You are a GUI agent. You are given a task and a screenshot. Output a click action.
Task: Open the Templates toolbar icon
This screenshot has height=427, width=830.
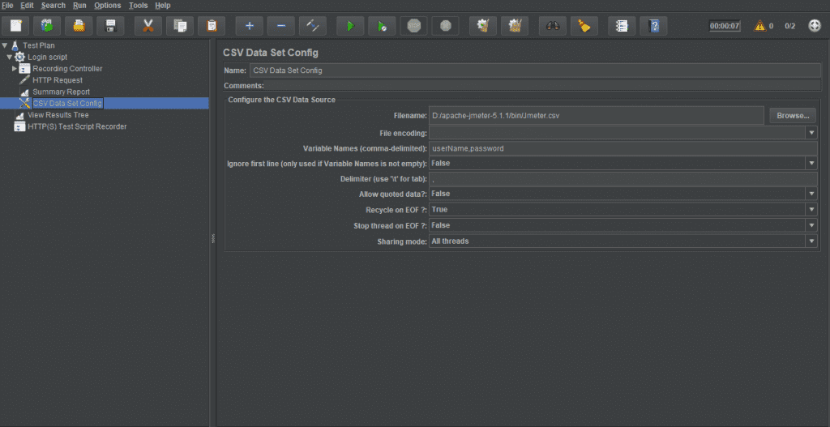[x=47, y=26]
